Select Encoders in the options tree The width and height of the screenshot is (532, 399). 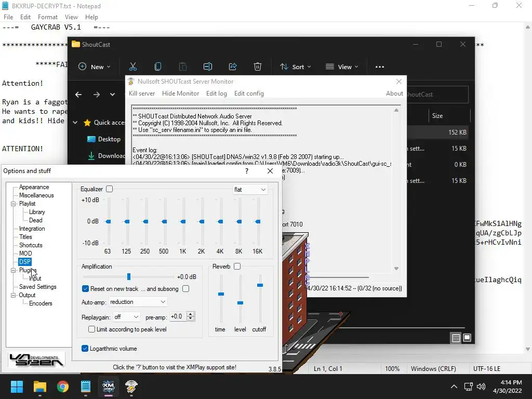coord(41,303)
